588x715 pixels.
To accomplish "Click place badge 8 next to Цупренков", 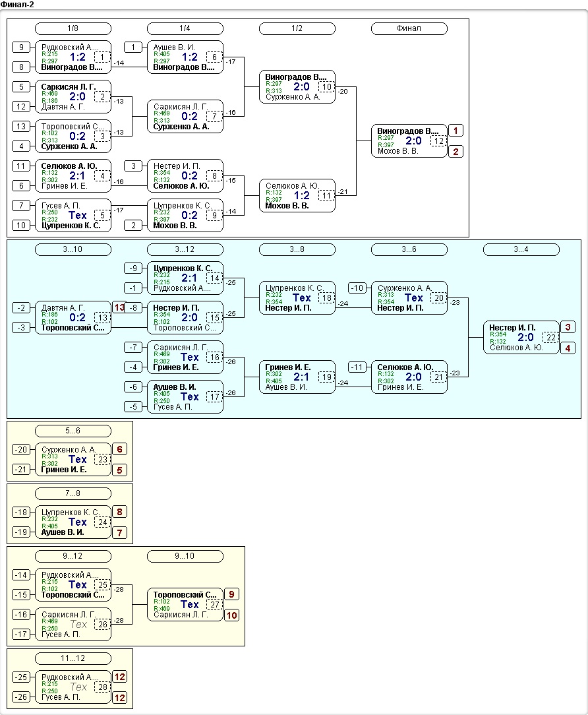I will tap(119, 512).
